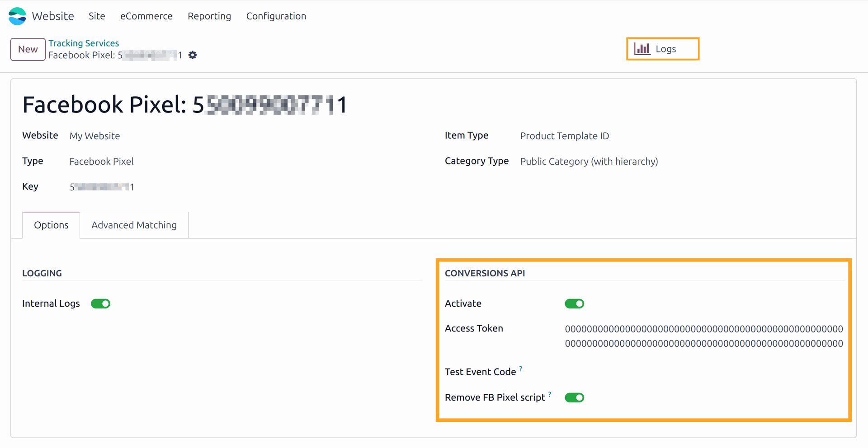
Task: Click the Activate label
Action: (463, 303)
